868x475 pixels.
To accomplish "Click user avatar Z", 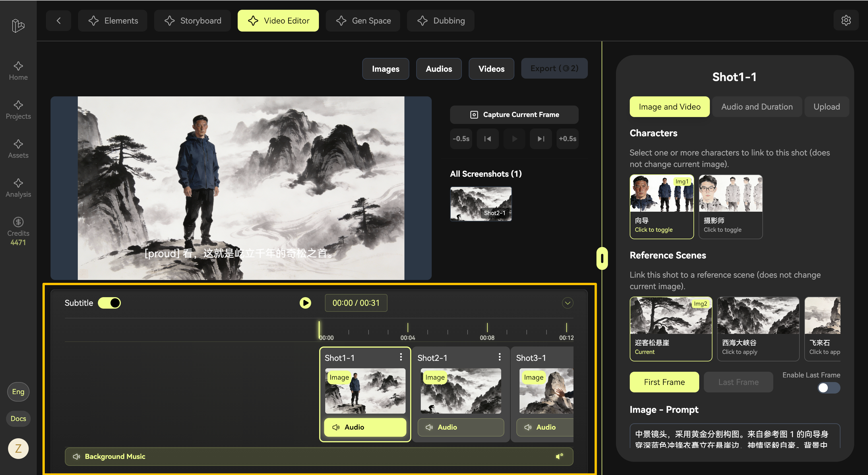I will [x=18, y=448].
